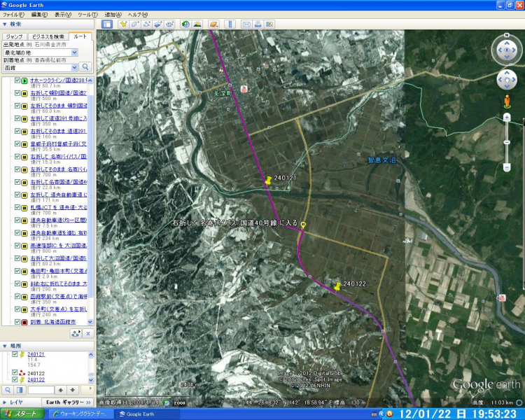Viewport: 525px width, 420px height.
Task: Collapse the 検索 panel triangle
Action: (5, 24)
